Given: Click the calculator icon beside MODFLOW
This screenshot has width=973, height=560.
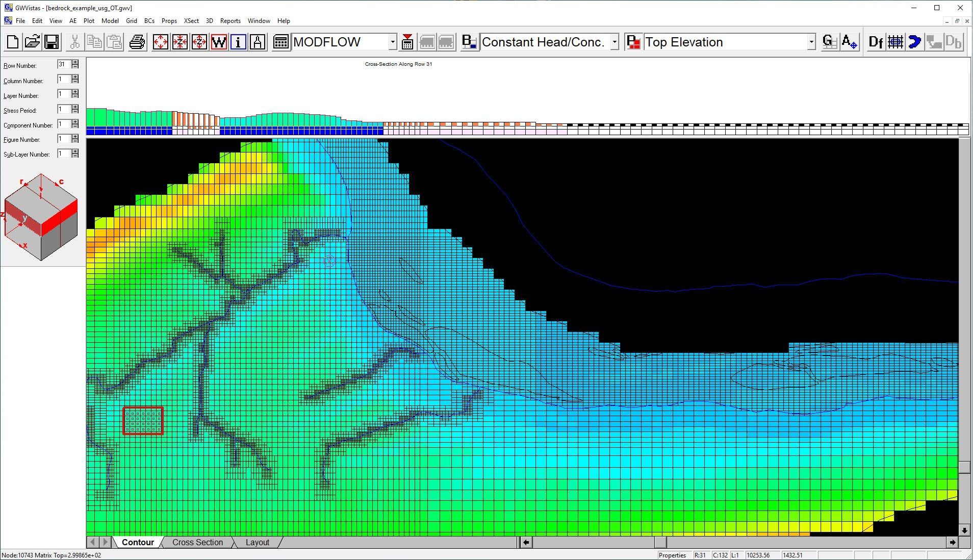Looking at the screenshot, I should [x=280, y=42].
